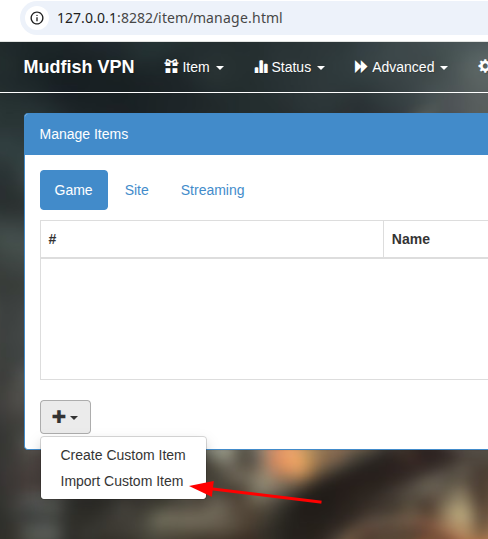Select the Game tab
This screenshot has width=488, height=539.
pyautogui.click(x=74, y=190)
